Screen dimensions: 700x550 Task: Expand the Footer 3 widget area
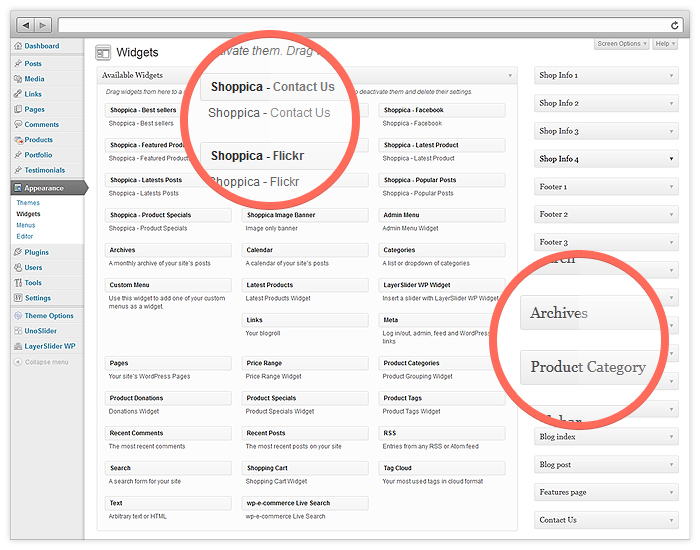tap(606, 242)
